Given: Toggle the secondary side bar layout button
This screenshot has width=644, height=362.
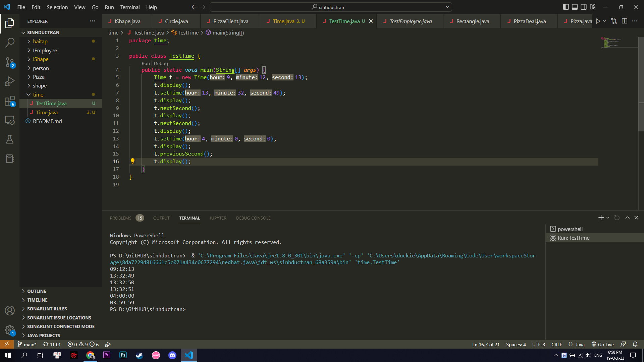Looking at the screenshot, I should [584, 7].
